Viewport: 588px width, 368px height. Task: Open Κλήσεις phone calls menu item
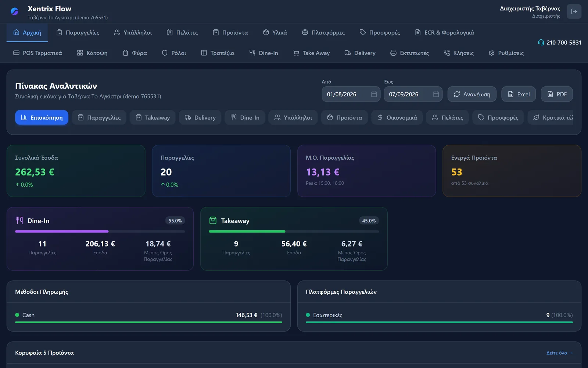(458, 53)
